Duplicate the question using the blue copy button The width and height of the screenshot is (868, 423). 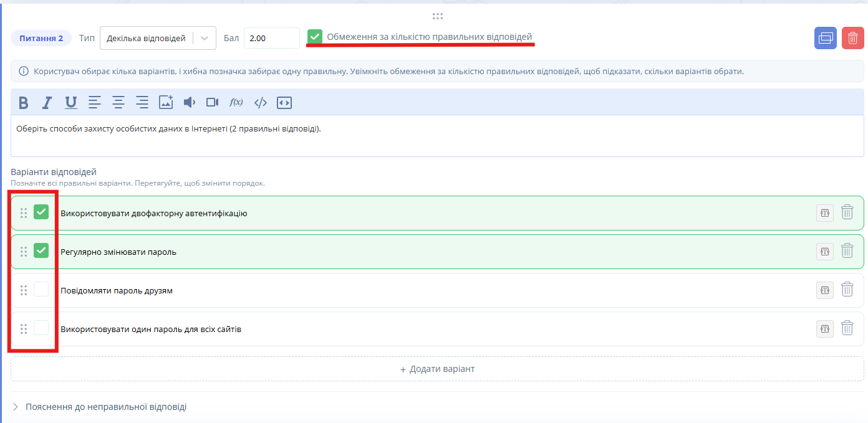826,38
